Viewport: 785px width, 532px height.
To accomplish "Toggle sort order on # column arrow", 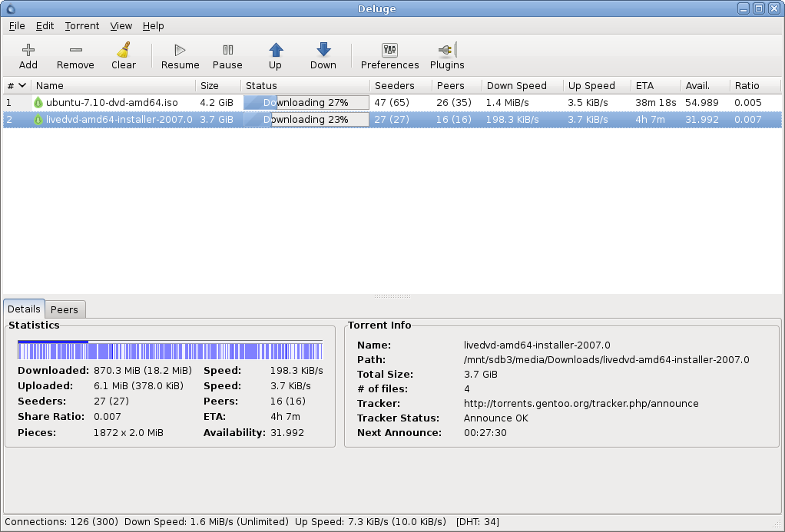I will 22,86.
